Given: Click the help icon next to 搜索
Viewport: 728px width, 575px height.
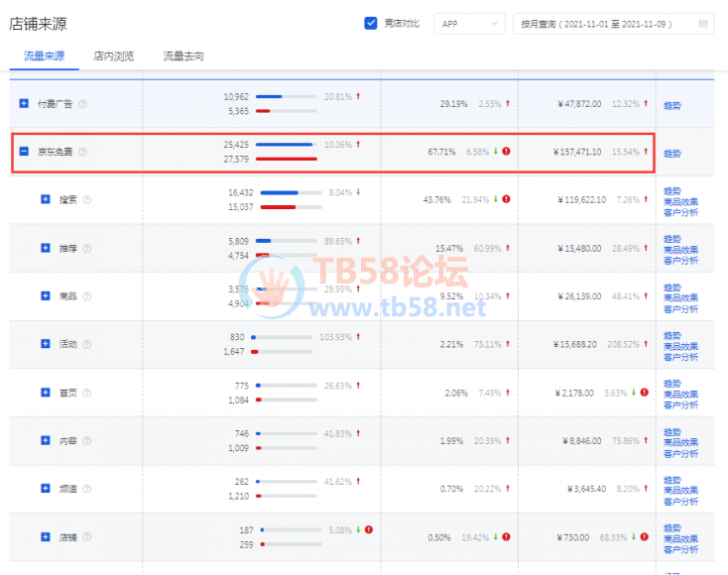Looking at the screenshot, I should [87, 199].
